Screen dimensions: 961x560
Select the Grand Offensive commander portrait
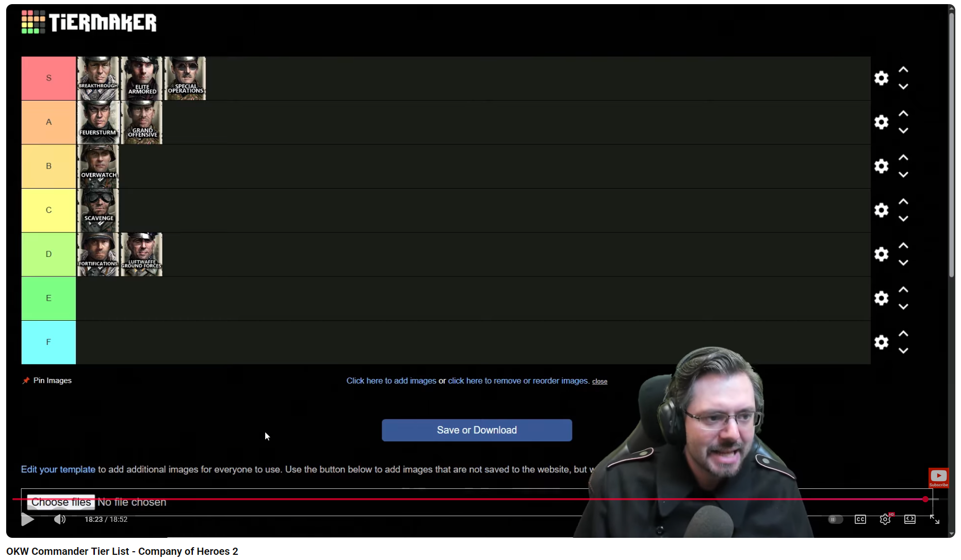point(141,122)
